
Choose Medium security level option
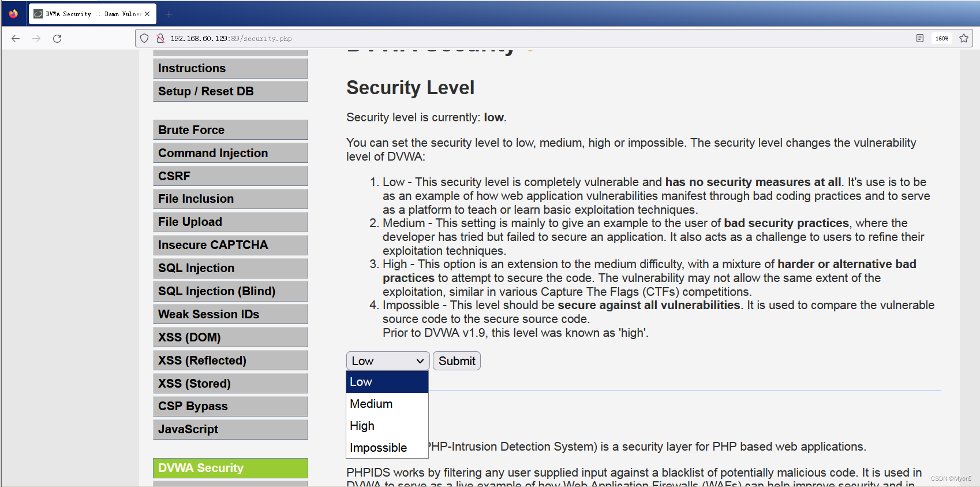point(387,404)
